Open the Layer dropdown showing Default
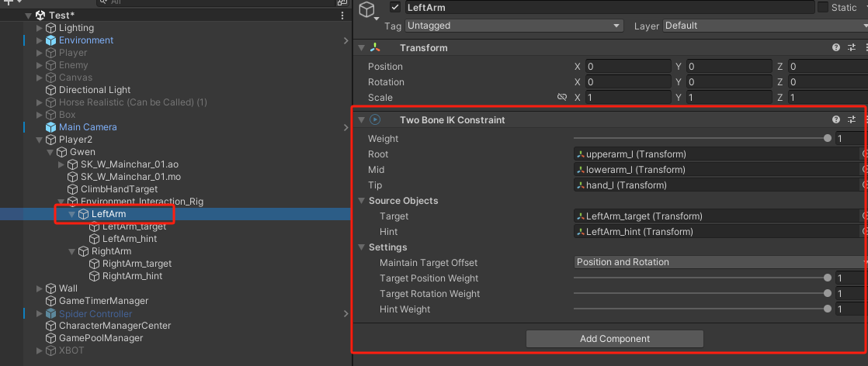 point(764,26)
